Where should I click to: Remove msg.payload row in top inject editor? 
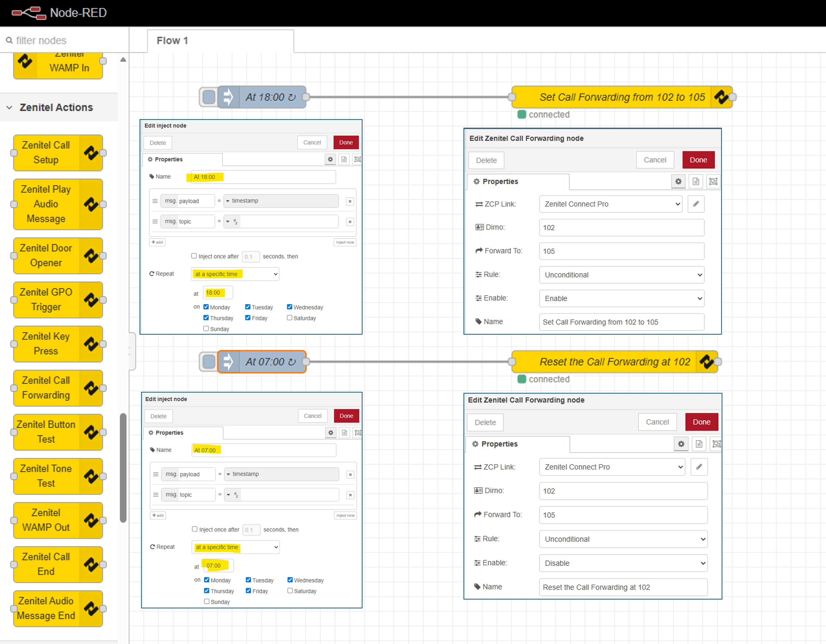[x=350, y=201]
